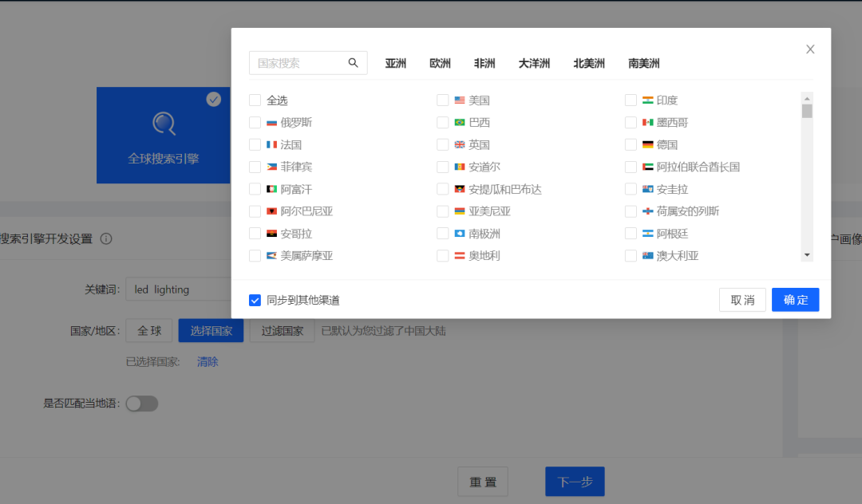Tick the 印度 country checkbox
Screen dimensions: 862x504
tap(631, 100)
